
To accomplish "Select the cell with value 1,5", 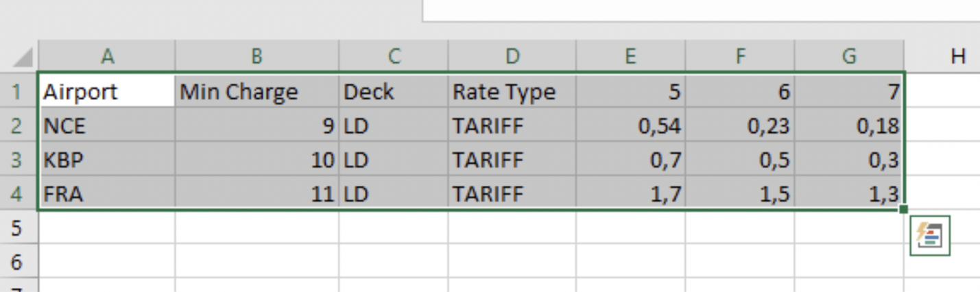I will [x=739, y=195].
